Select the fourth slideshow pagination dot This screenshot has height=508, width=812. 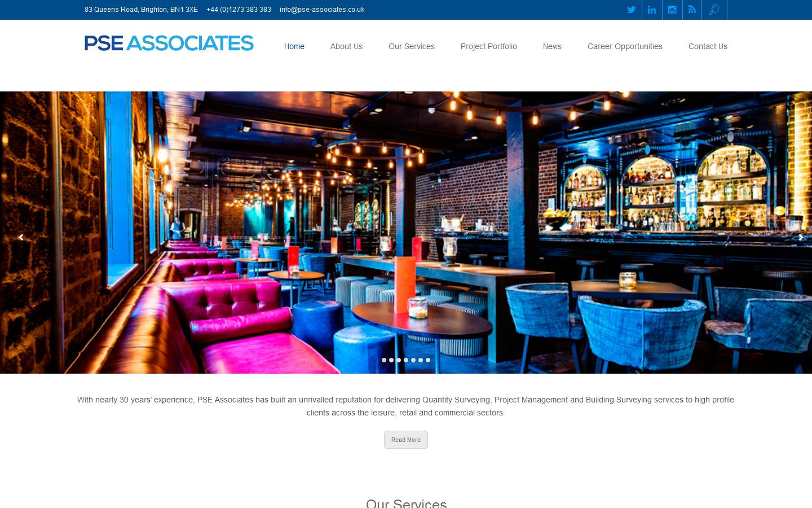click(x=406, y=360)
